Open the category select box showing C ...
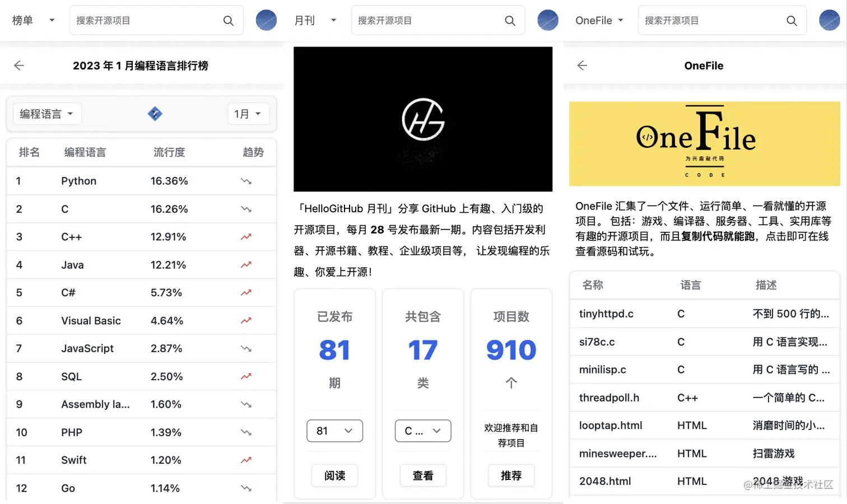 tap(423, 431)
